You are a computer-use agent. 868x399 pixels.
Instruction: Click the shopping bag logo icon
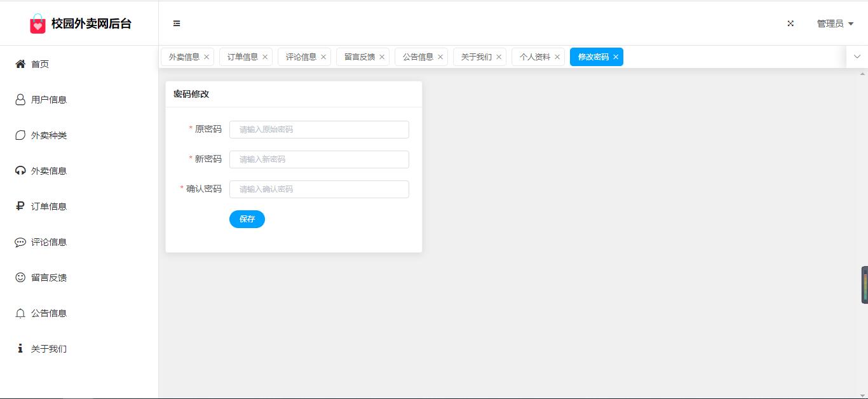click(37, 24)
